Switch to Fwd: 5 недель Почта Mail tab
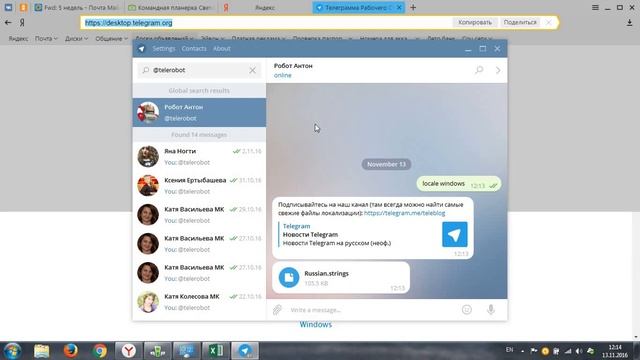 click(x=77, y=7)
